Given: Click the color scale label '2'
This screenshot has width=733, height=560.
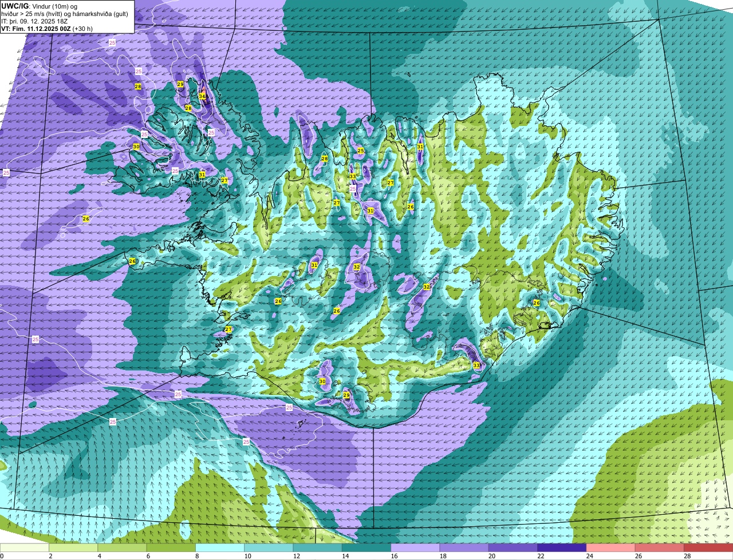Looking at the screenshot, I should [x=50, y=556].
